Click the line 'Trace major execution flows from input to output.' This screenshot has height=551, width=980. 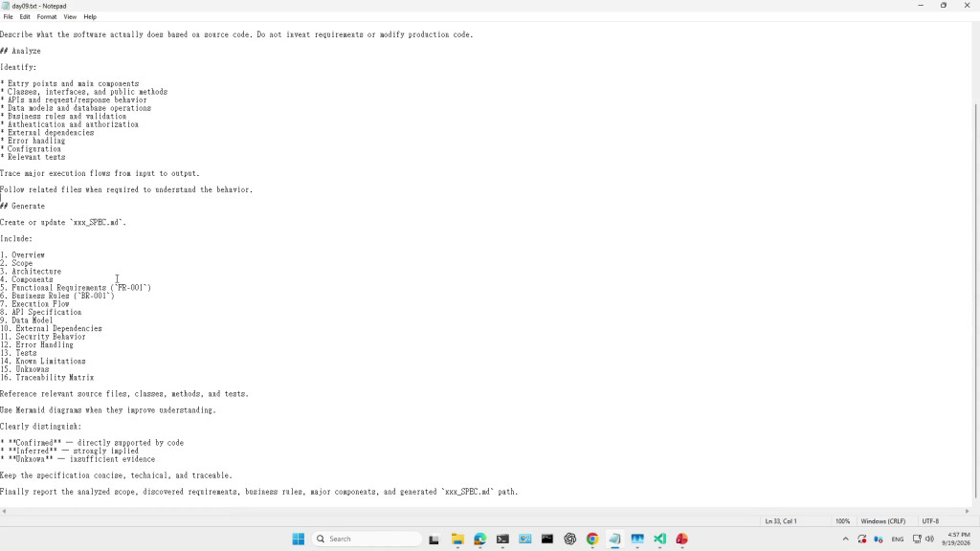point(100,174)
